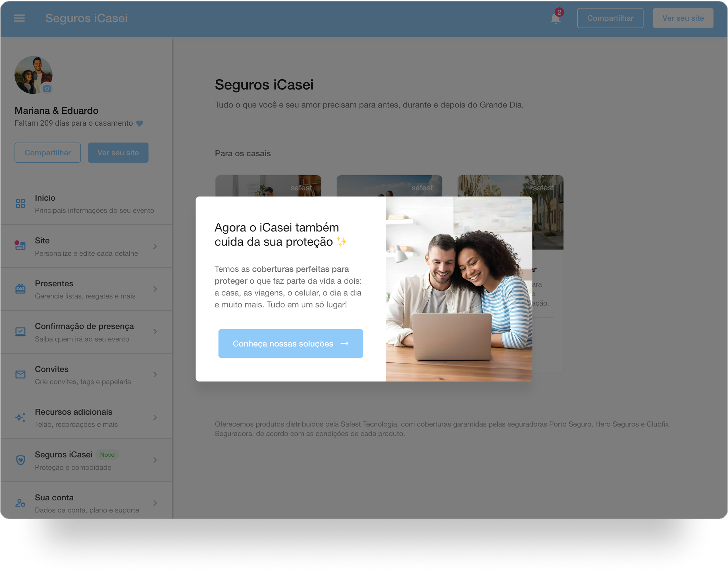Expand the Seguros iCasei chevron
The image size is (728, 576).
click(x=155, y=460)
